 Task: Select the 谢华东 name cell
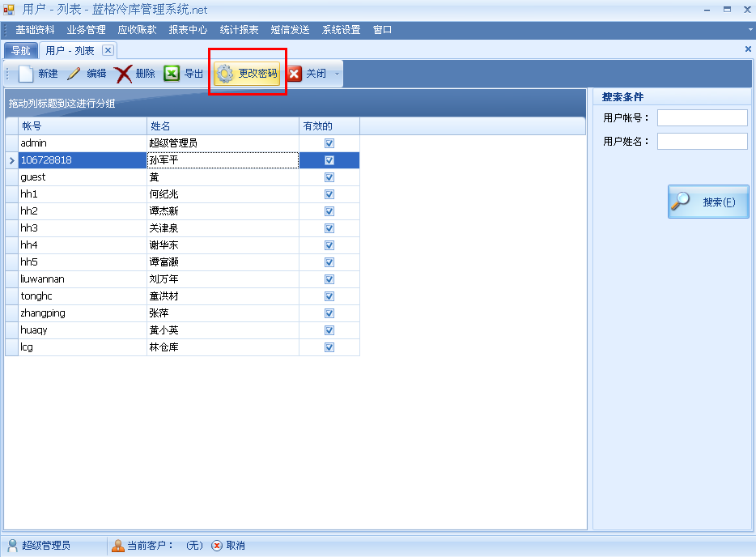(x=223, y=245)
